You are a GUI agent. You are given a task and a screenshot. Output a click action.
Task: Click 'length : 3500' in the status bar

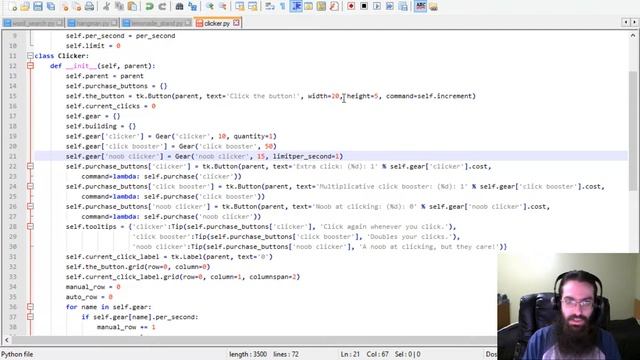[248, 354]
